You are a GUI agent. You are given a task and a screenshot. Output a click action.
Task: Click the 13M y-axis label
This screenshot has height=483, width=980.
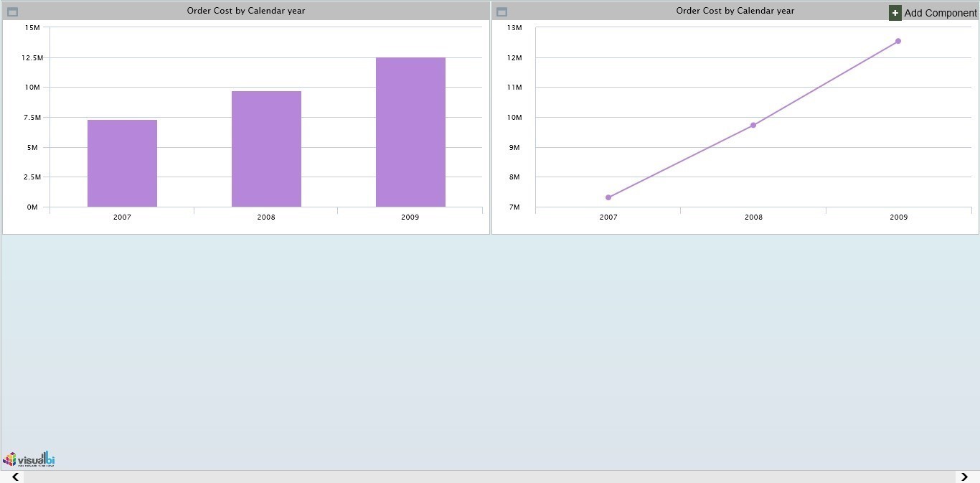514,27
